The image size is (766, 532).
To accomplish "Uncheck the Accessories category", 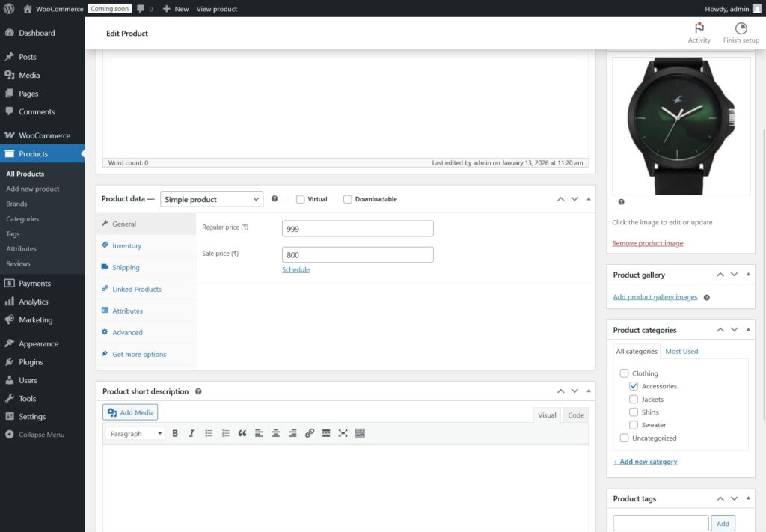I will [634, 385].
